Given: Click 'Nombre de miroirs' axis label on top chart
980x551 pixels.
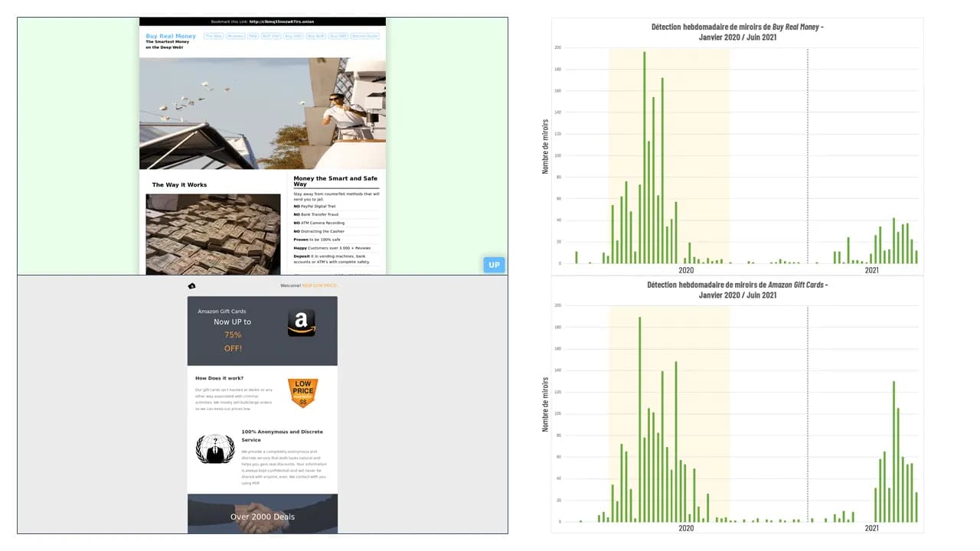Looking at the screenshot, I should click(x=546, y=146).
